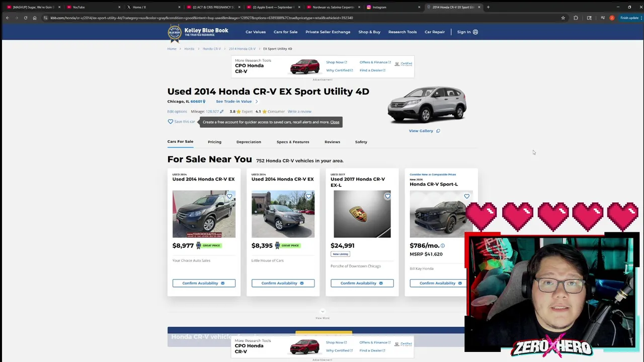
Task: Click the View Gallery icon
Action: tap(438, 131)
